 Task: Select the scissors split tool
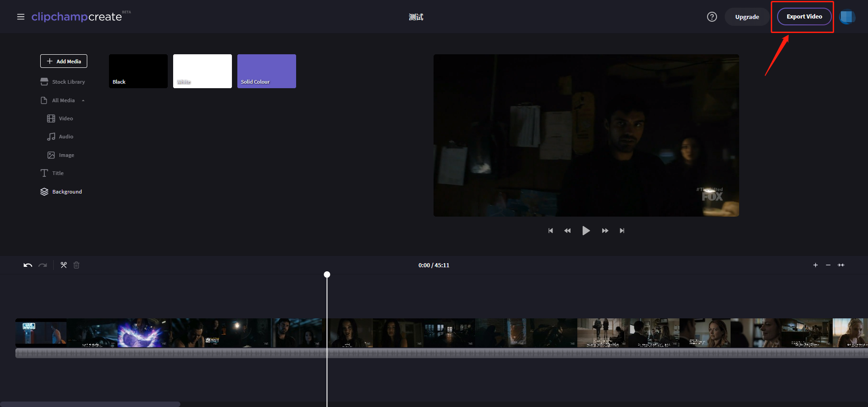click(x=64, y=265)
